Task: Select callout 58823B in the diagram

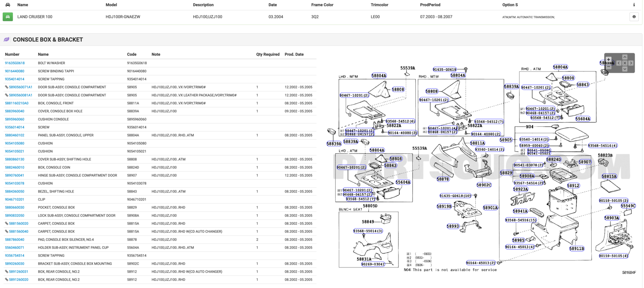Action: (605, 155)
